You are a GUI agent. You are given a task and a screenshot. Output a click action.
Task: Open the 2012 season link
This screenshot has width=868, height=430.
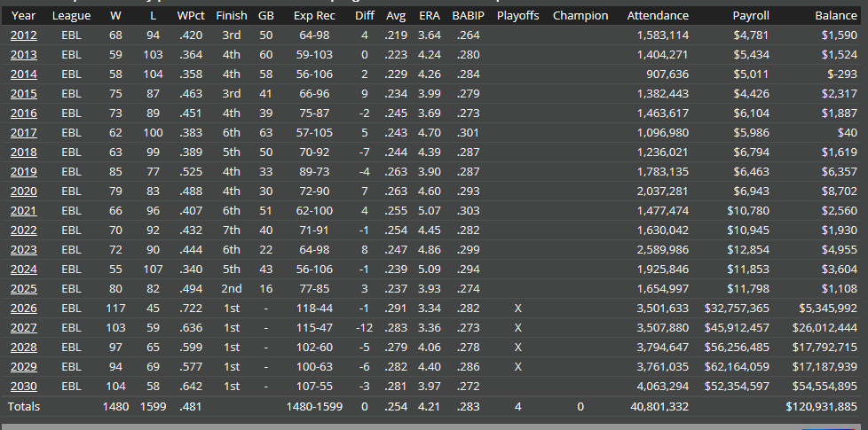[23, 35]
